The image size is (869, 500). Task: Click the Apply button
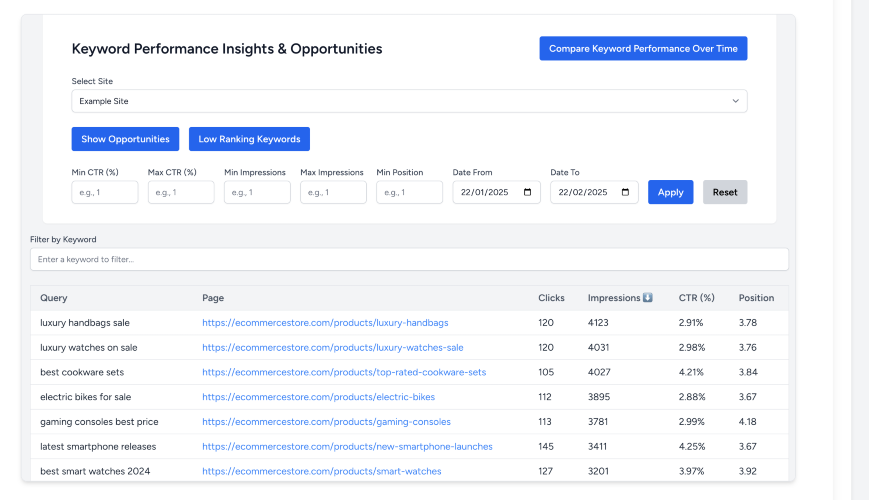[671, 192]
